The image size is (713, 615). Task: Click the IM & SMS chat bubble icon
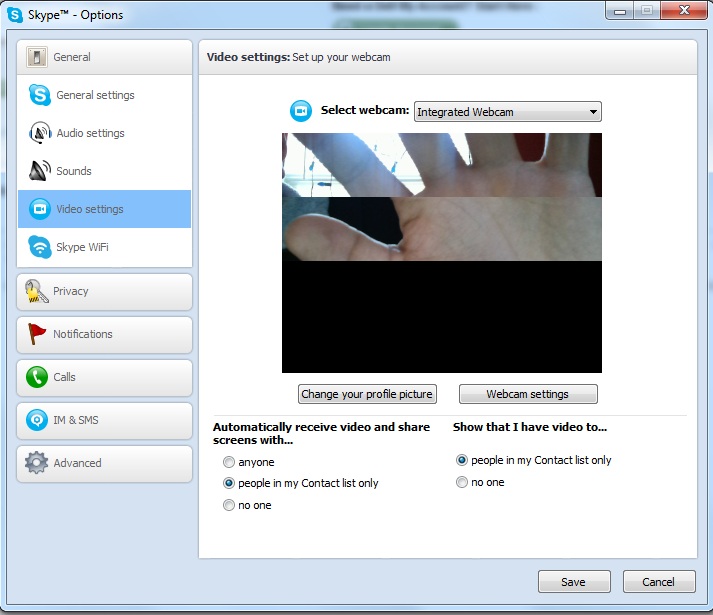click(x=37, y=420)
